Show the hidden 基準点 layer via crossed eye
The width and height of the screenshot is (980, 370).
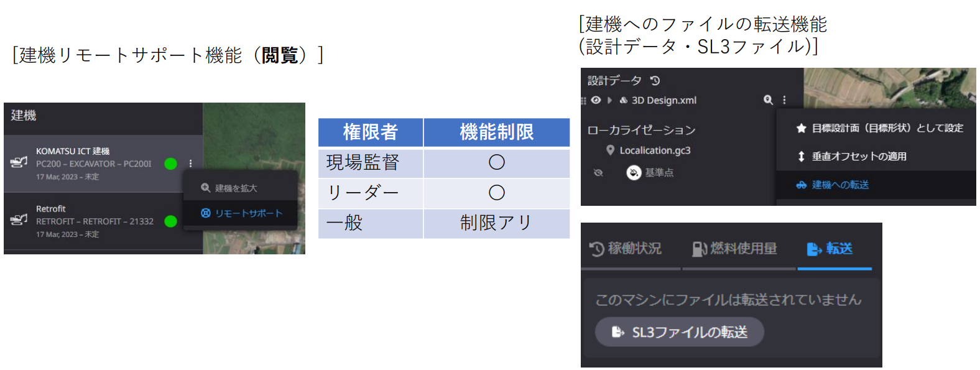pyautogui.click(x=598, y=173)
